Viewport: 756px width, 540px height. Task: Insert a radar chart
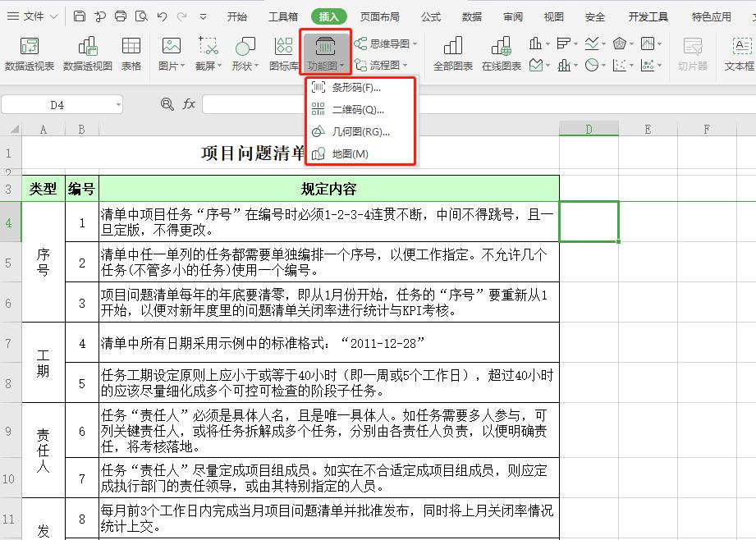coord(620,43)
